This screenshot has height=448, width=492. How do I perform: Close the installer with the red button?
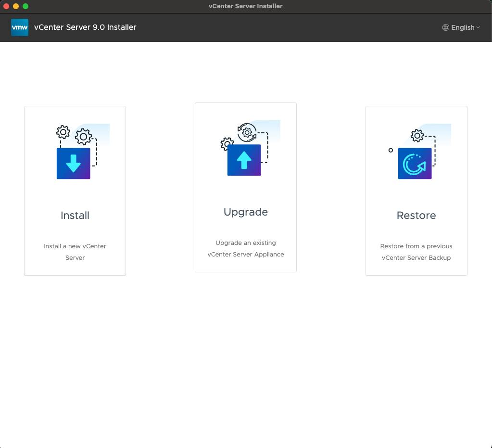(x=6, y=6)
